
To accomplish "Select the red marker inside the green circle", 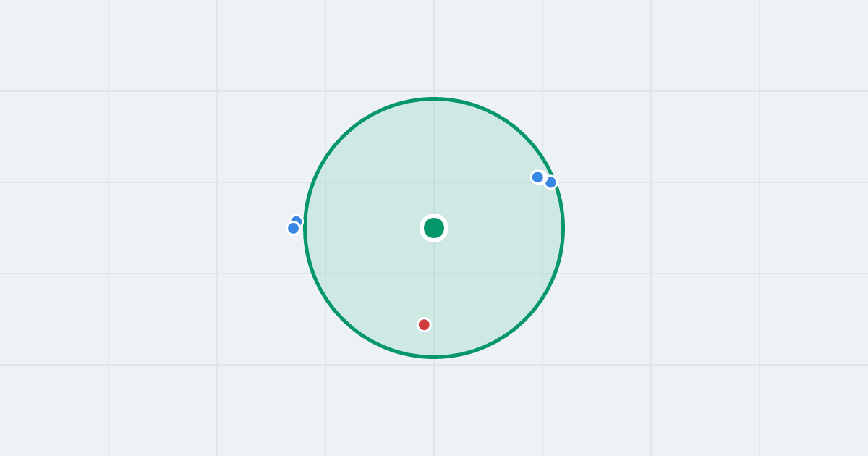I will 424,325.
